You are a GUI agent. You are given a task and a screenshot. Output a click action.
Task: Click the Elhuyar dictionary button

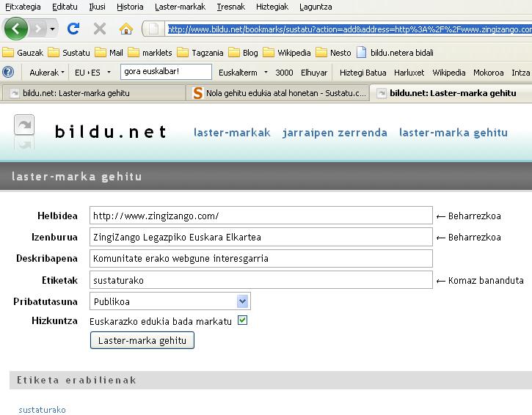coord(314,72)
